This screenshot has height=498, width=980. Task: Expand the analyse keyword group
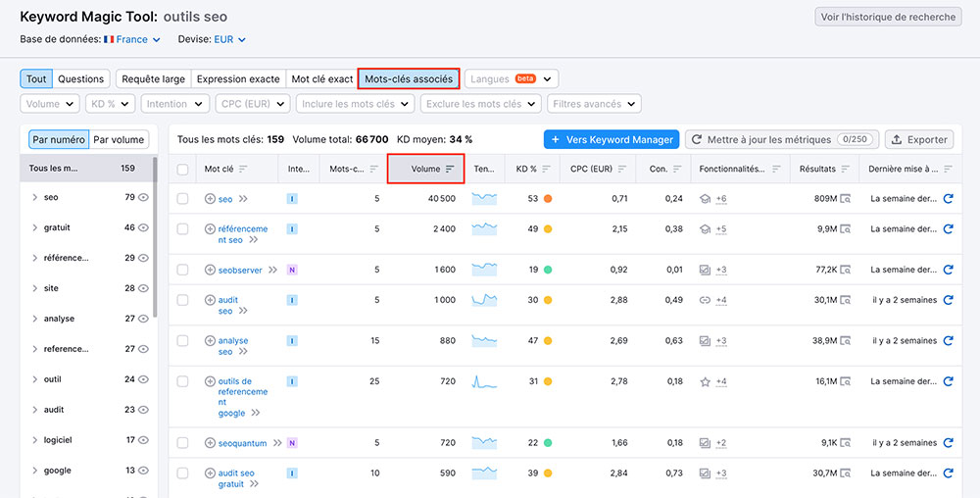35,319
